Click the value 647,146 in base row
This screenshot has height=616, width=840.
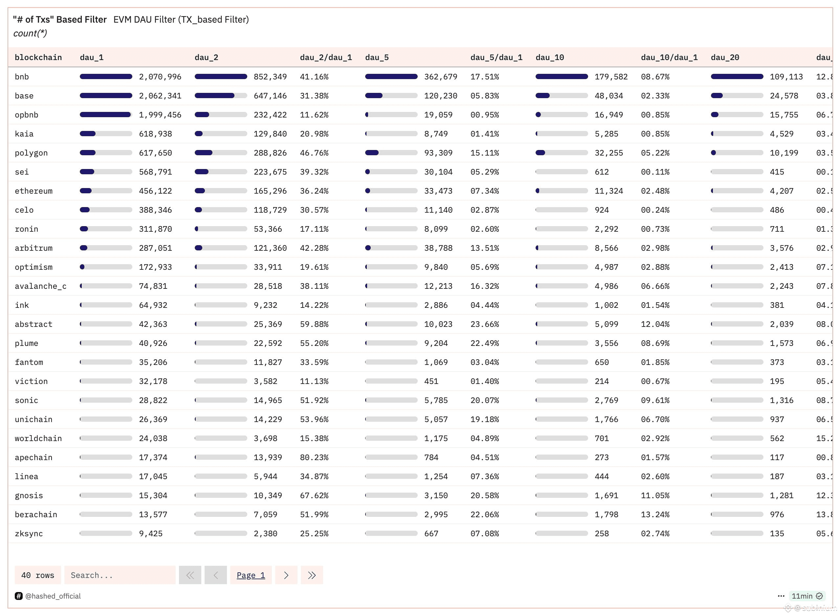click(x=270, y=96)
